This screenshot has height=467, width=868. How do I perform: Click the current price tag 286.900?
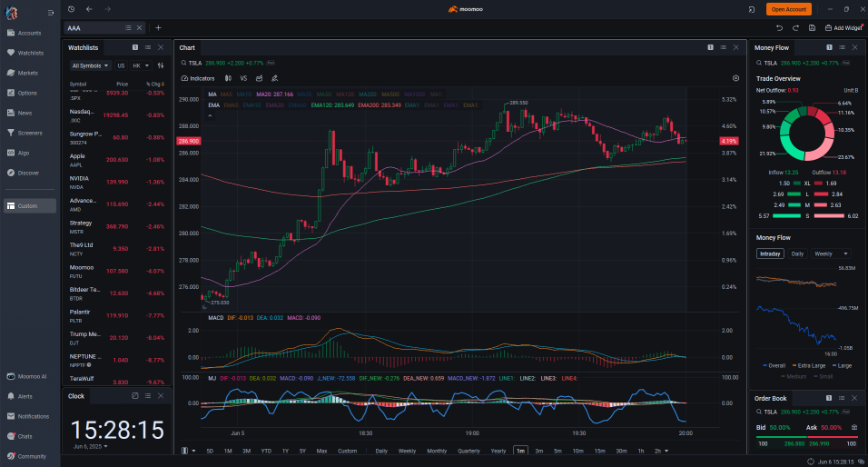point(189,141)
